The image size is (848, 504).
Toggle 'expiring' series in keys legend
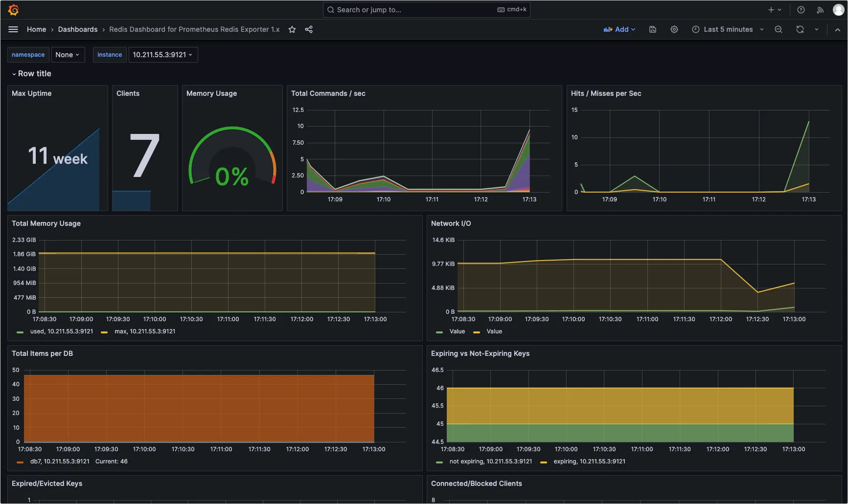pyautogui.click(x=589, y=461)
